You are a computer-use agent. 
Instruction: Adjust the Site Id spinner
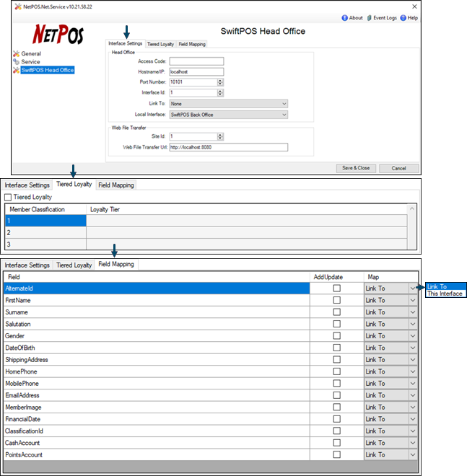click(220, 136)
